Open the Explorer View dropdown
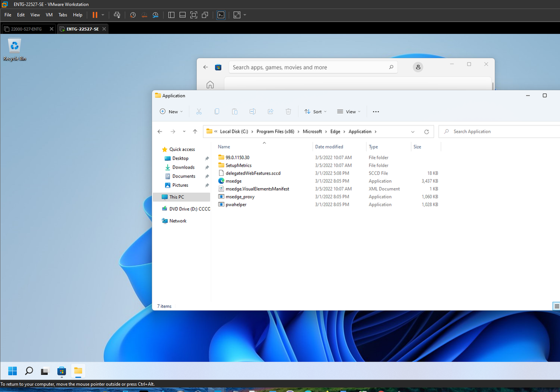The height and width of the screenshot is (392, 560). pyautogui.click(x=348, y=112)
